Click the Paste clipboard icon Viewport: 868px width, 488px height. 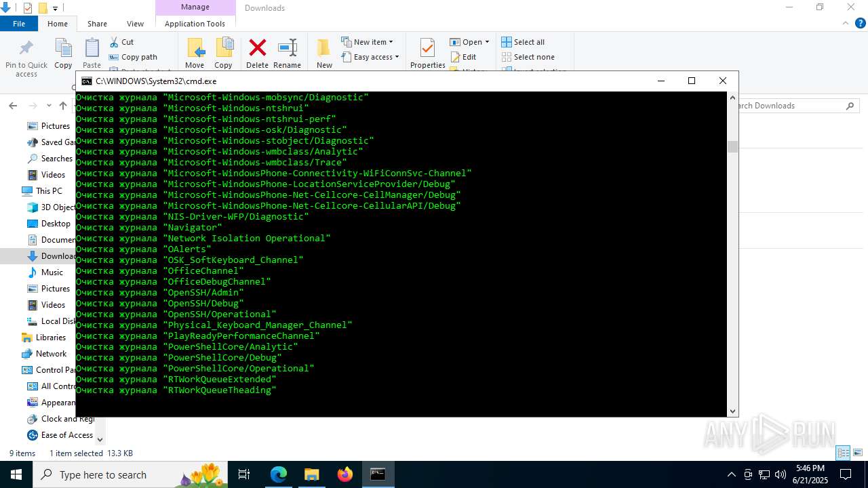(x=92, y=49)
